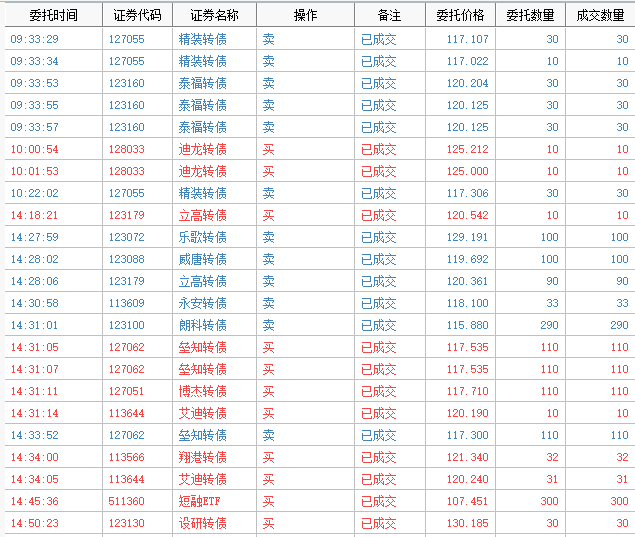Click price 125.212
Viewport: 635px width, 537px height.
[x=468, y=149]
